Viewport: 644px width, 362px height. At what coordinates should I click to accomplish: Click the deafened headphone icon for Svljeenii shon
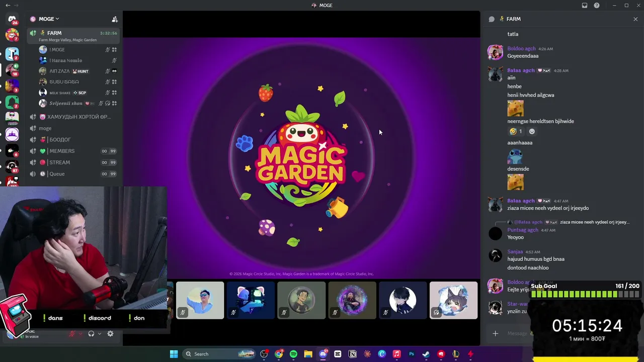[x=107, y=104]
